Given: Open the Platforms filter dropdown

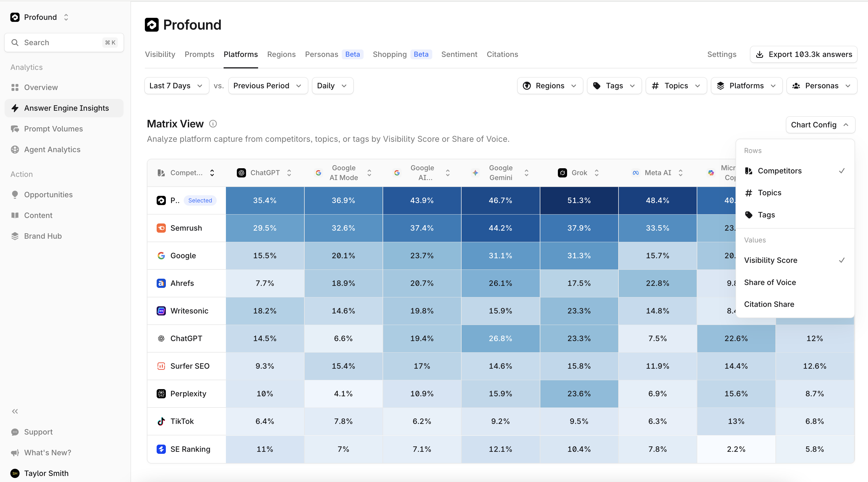Looking at the screenshot, I should point(746,86).
